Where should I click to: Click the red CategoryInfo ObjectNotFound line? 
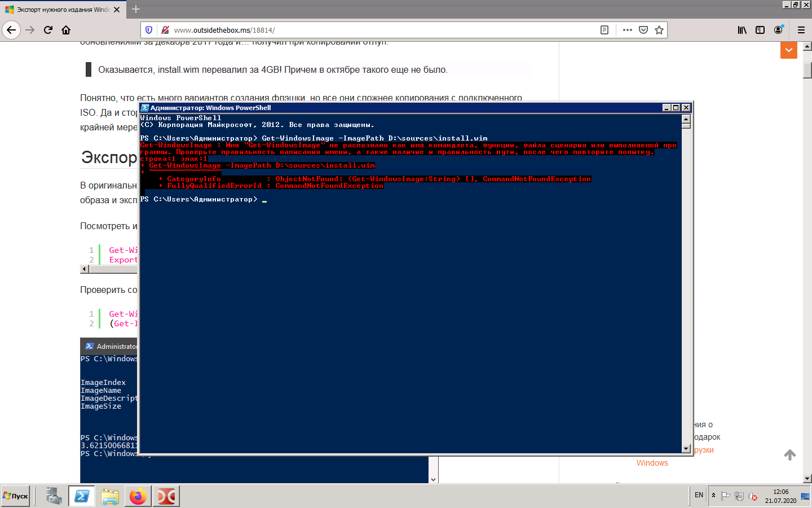374,179
